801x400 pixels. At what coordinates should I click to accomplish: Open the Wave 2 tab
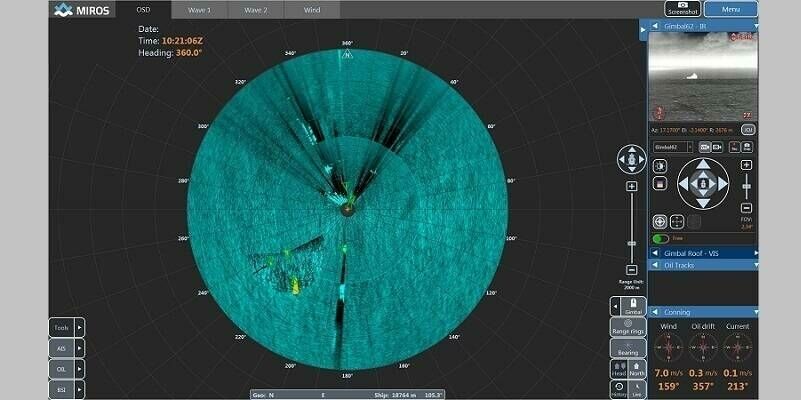pos(255,10)
